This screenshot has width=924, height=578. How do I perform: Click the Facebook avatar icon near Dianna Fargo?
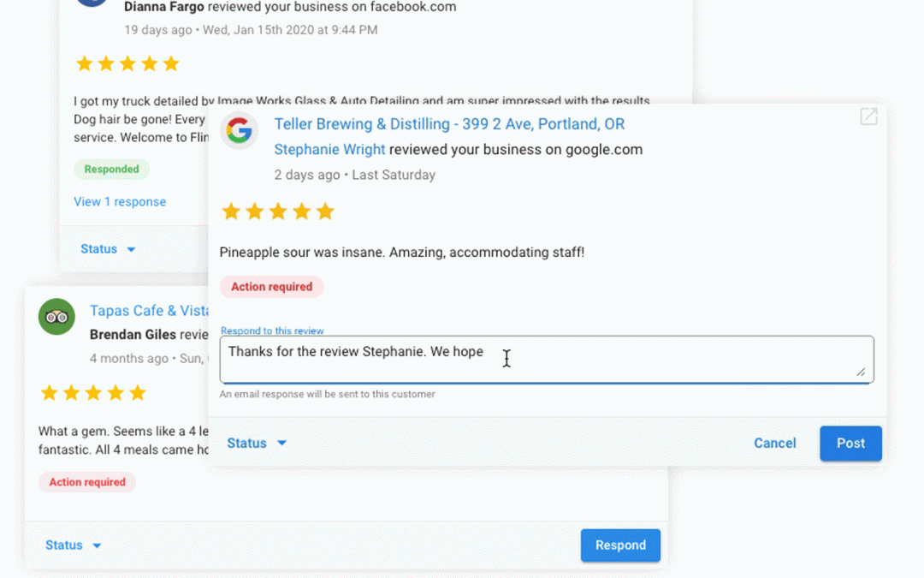click(92, 3)
